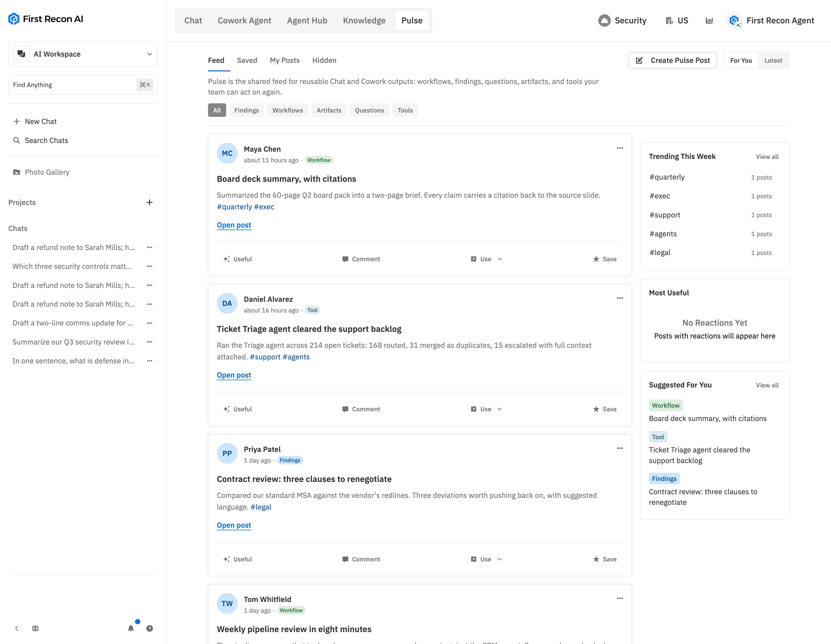This screenshot has height=644, width=831.
Task: Open the Agent Hub tab
Action: click(307, 21)
